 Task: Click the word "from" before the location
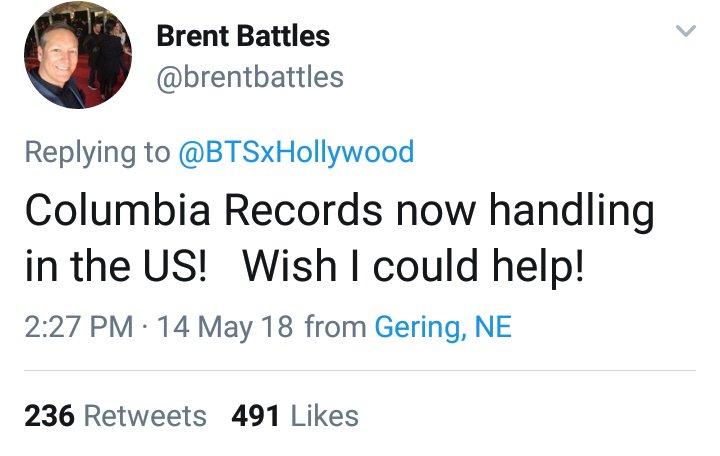pos(334,326)
